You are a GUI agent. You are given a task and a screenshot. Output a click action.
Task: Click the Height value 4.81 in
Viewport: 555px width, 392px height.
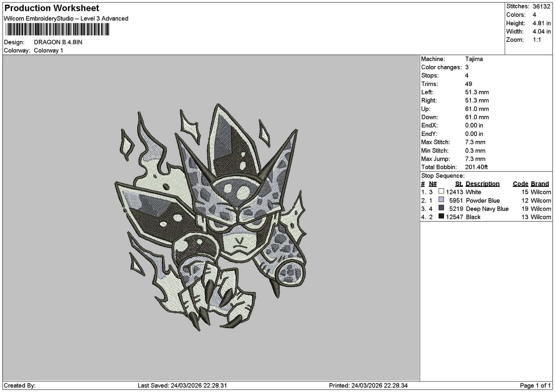point(542,23)
